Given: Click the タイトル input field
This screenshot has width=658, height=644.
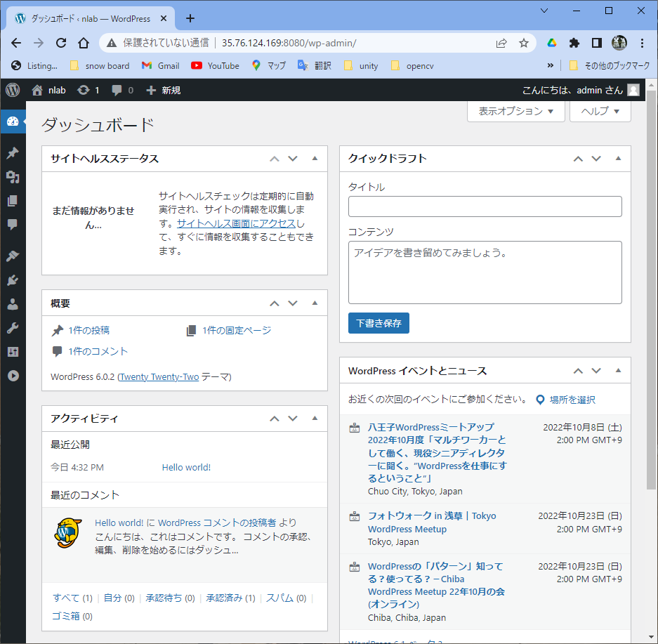Looking at the screenshot, I should [x=485, y=206].
